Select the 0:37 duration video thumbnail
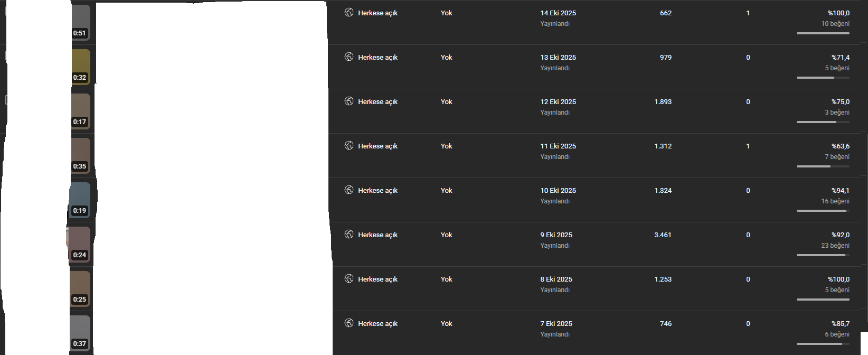868x355 pixels. tap(80, 333)
